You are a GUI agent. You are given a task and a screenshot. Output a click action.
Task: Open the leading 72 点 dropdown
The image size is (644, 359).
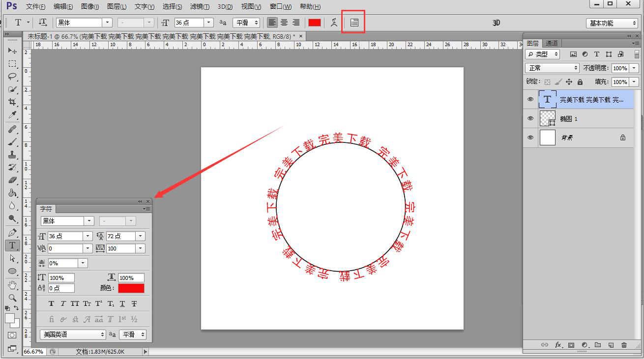point(141,236)
